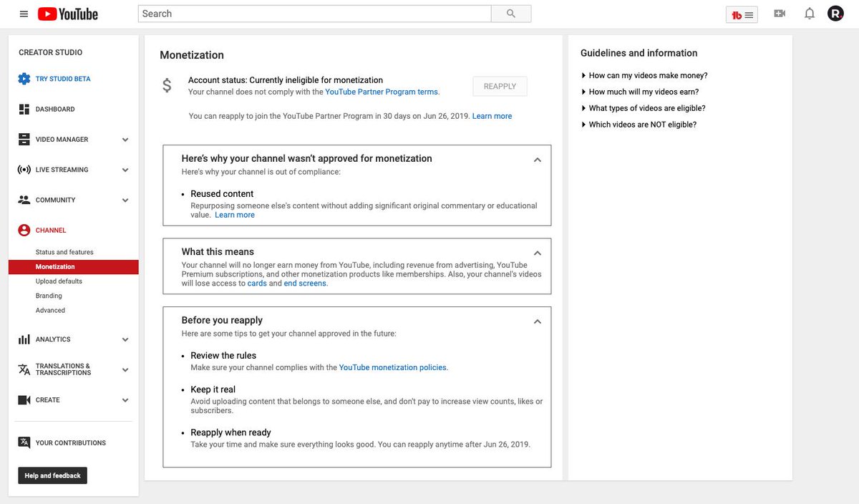Click the dollar sign monetization icon
Screen dimensions: 859x504
(x=167, y=86)
